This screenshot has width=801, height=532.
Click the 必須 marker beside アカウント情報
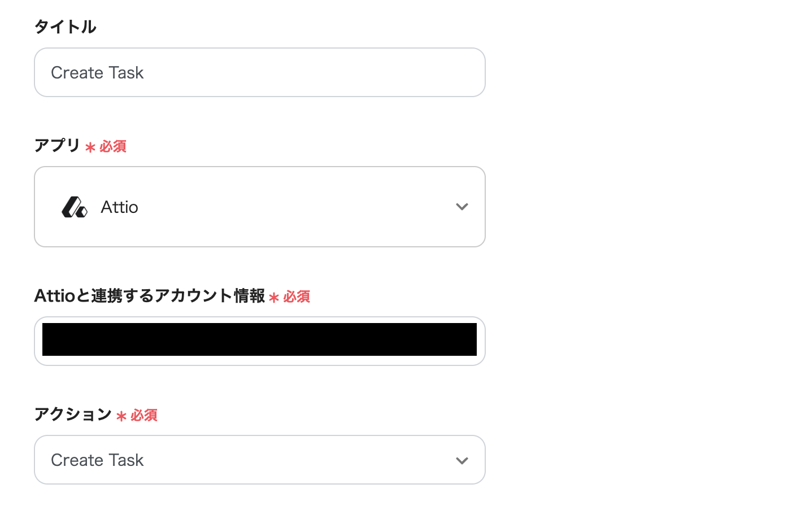pos(297,296)
